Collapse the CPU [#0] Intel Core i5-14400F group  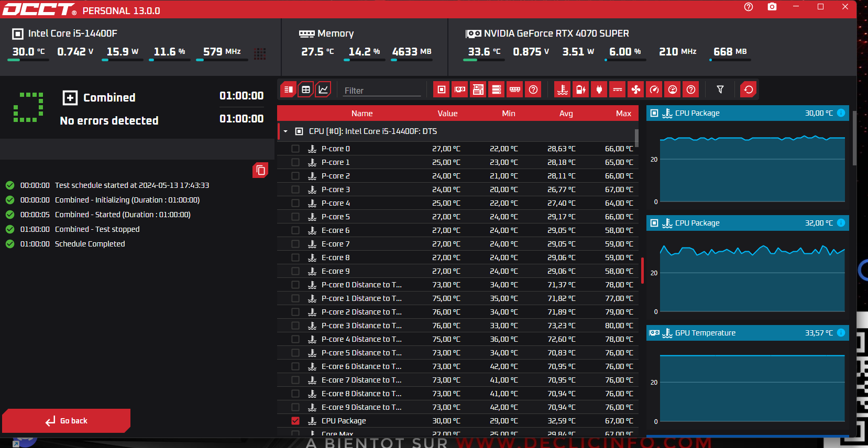[285, 131]
